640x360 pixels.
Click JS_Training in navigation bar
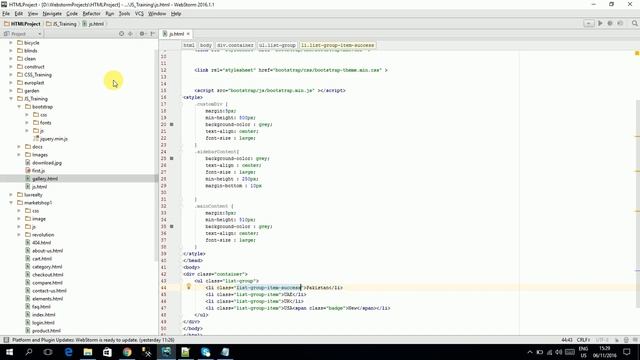62,24
